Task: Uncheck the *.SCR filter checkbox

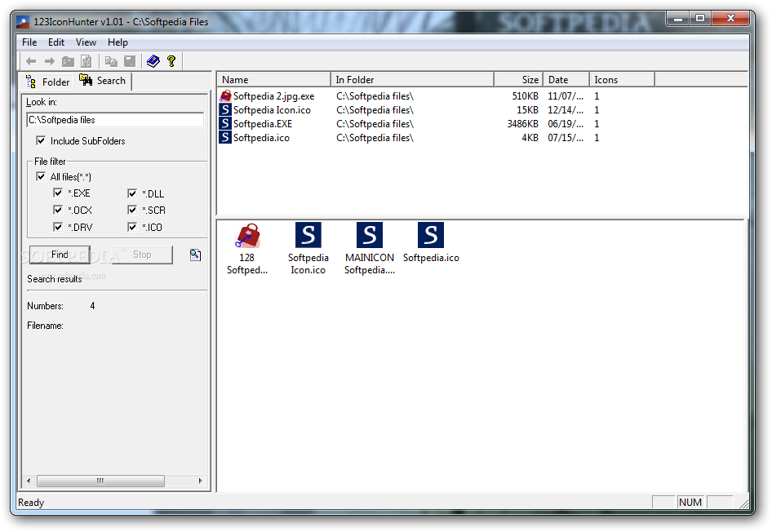Action: coord(132,211)
